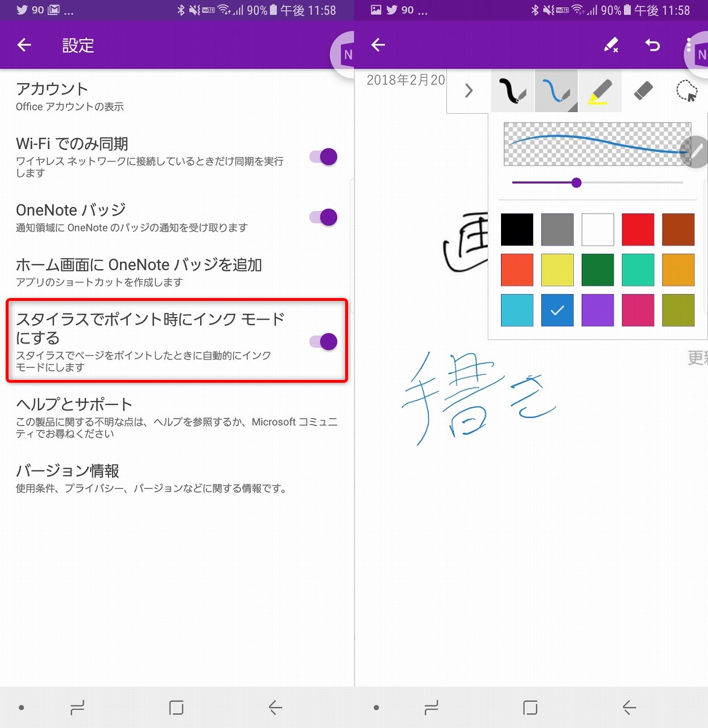Tap home button in right navigation bar

coord(530,708)
